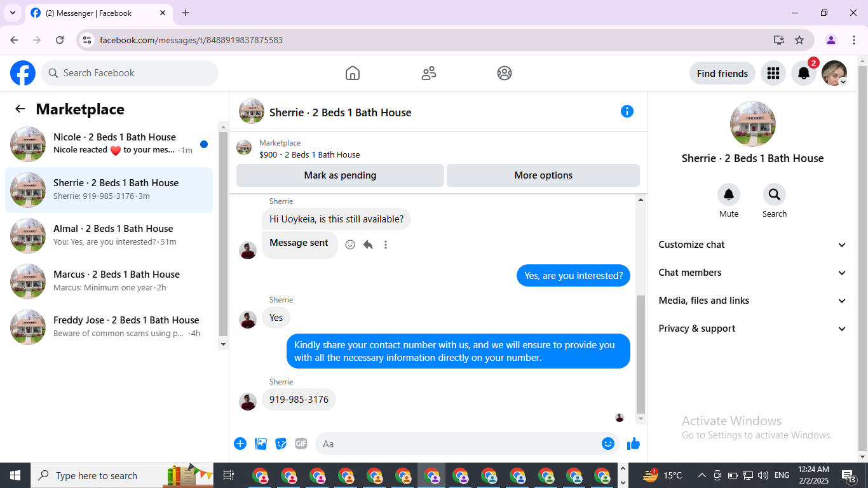Bookmark this page with the star icon
The image size is (868, 488).
point(799,40)
